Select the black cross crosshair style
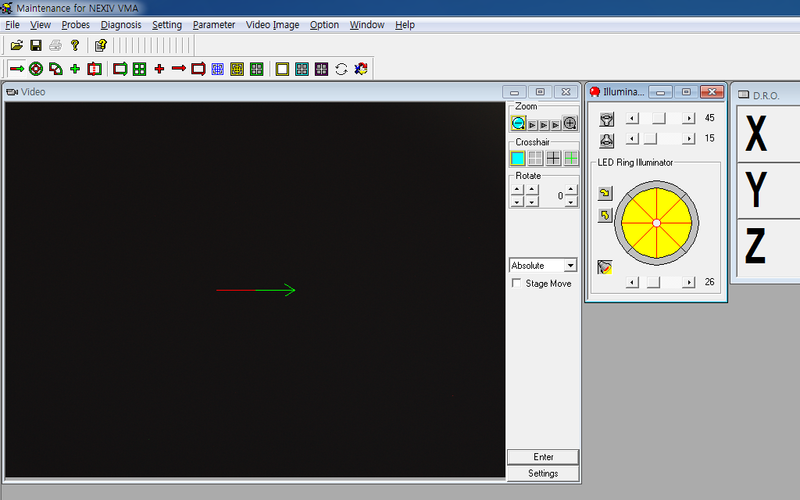This screenshot has height=500, width=800. tap(553, 158)
